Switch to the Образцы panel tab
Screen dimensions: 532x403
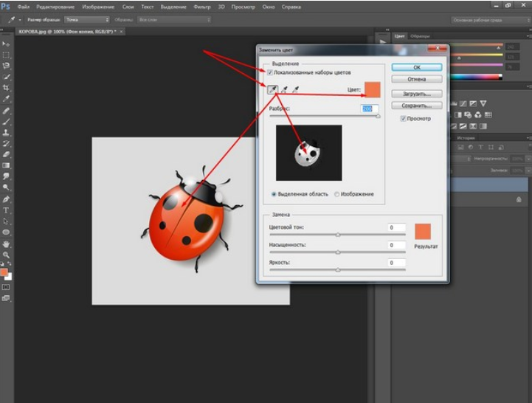[420, 36]
